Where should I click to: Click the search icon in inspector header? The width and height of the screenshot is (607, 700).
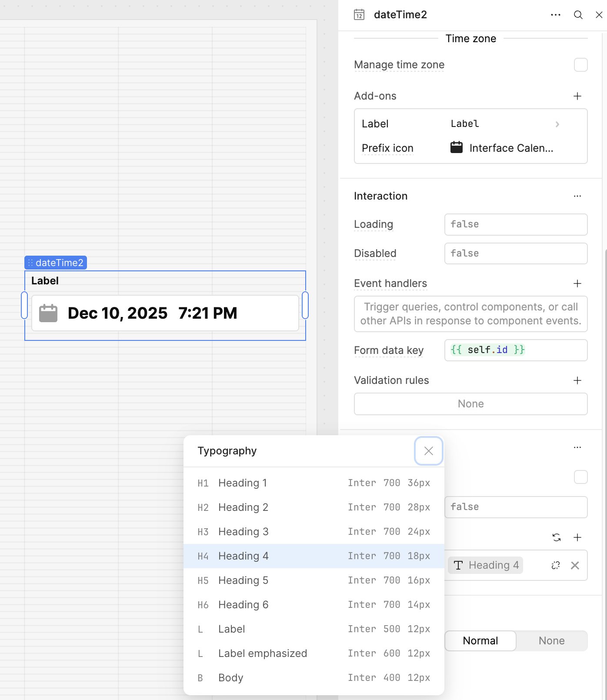(x=578, y=15)
